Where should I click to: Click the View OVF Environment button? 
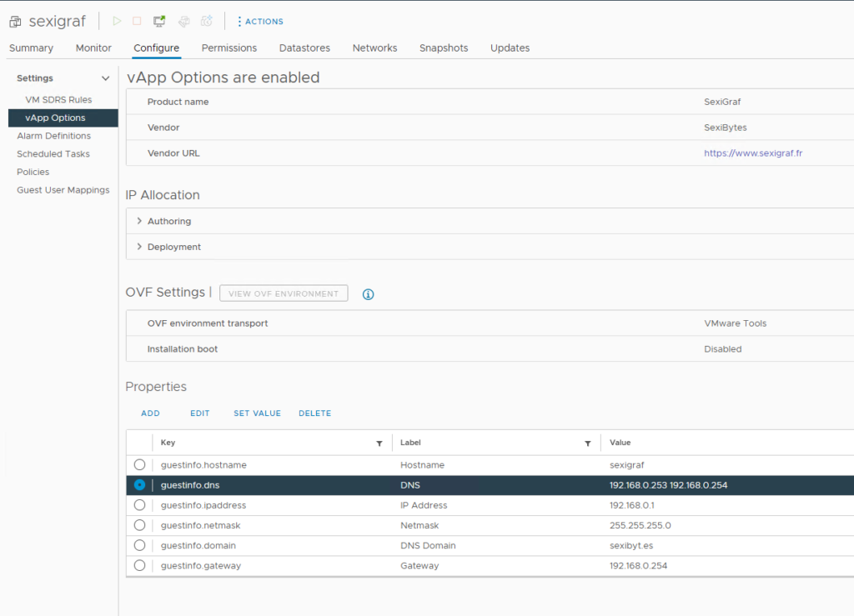[x=284, y=293]
